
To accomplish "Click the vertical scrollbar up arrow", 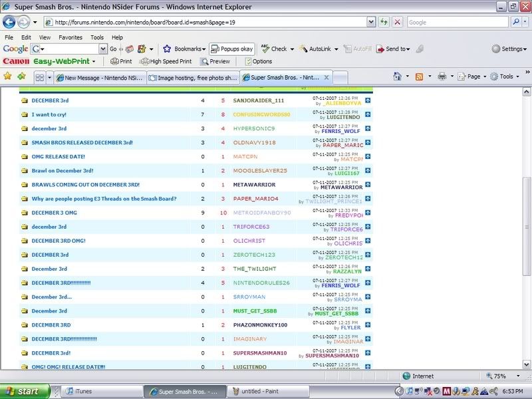I will pos(526,91).
